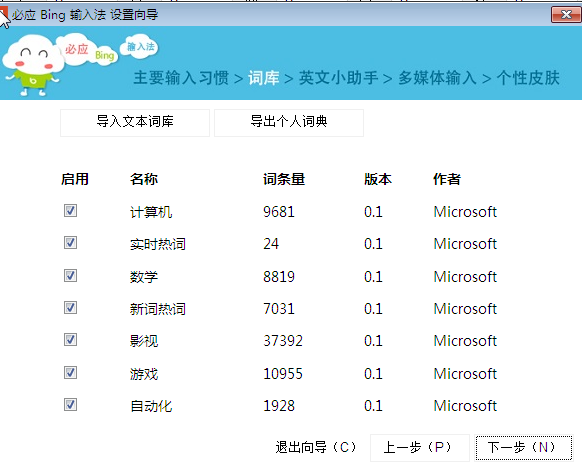Click the 输入法 cloud badge
This screenshot has height=475, width=582.
point(140,47)
